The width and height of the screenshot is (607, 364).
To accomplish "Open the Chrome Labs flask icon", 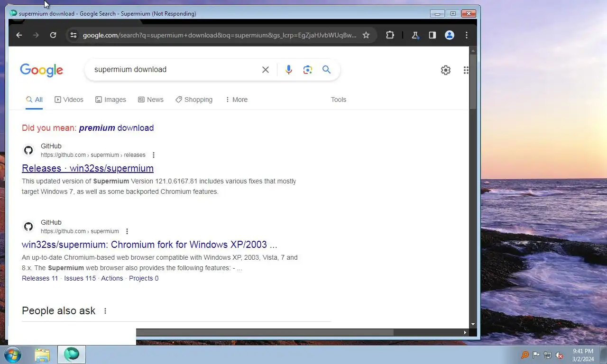I will pos(415,35).
